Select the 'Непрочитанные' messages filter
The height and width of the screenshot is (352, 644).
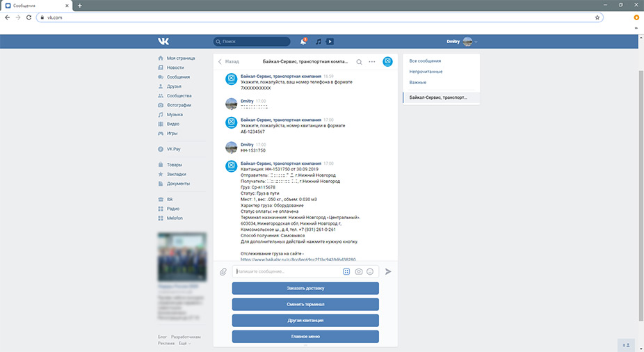click(426, 72)
